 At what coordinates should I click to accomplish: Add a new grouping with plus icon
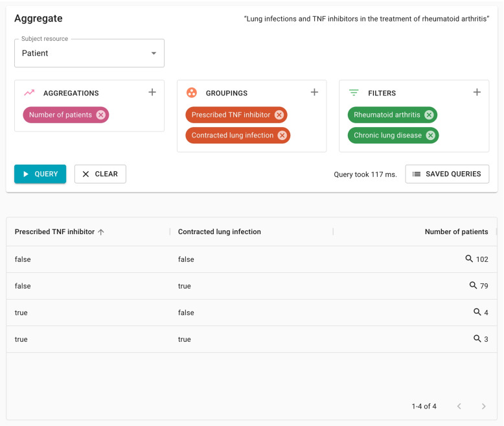pyautogui.click(x=314, y=93)
